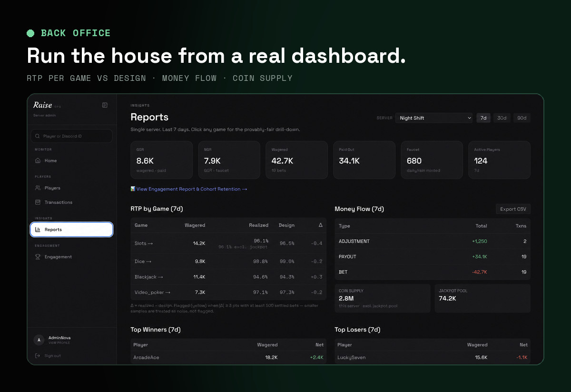Click the NGR 7.9K stat card
The width and height of the screenshot is (571, 392).
tap(229, 160)
